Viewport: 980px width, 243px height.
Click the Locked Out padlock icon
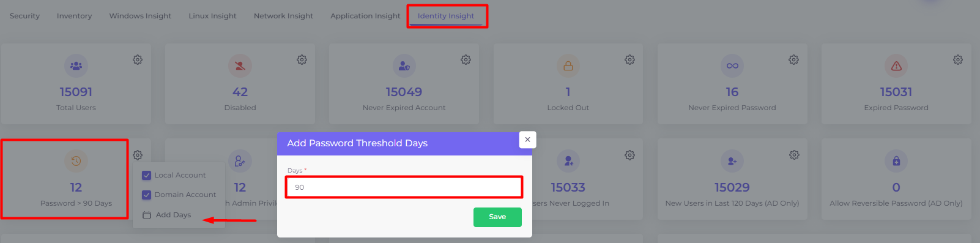[x=568, y=65]
